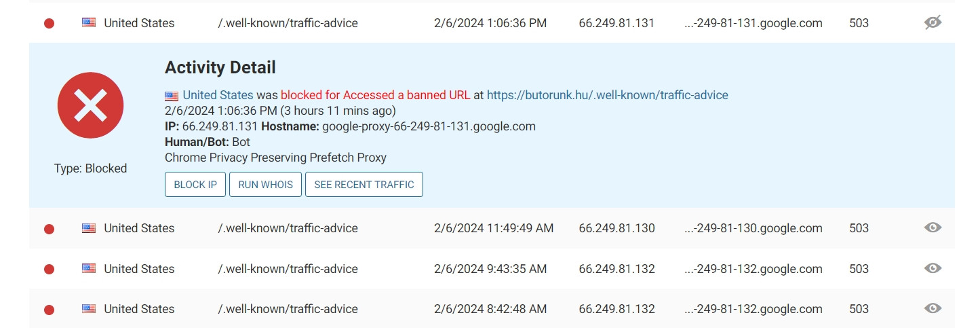Show details for the 11:49:49 AM entry
This screenshot has height=328, width=980.
pyautogui.click(x=933, y=227)
